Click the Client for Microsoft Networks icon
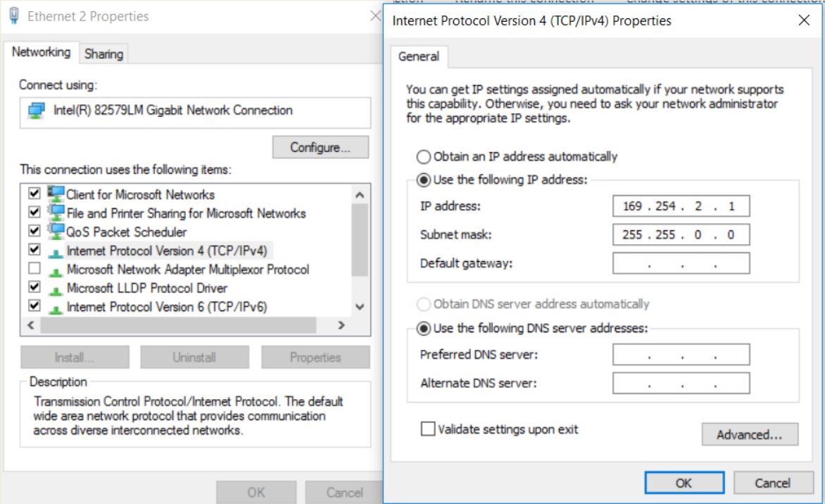 (x=56, y=194)
